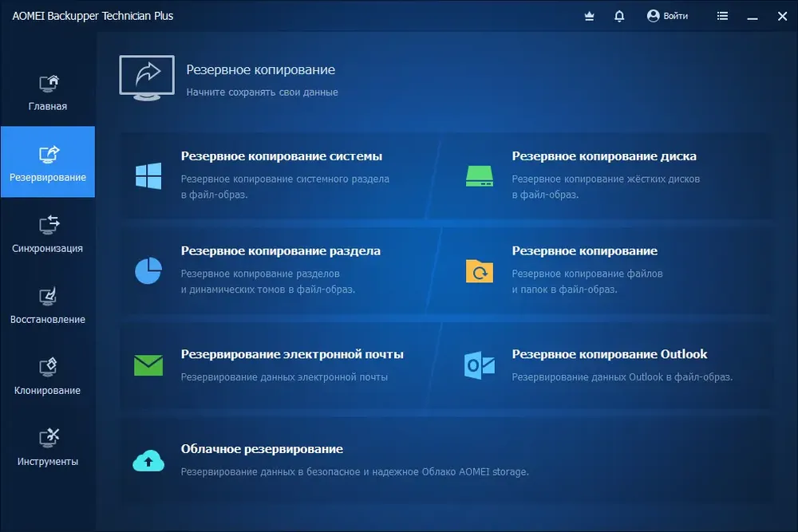Choose Резервное копирование Outlook option
The height and width of the screenshot is (532, 798).
point(609,354)
